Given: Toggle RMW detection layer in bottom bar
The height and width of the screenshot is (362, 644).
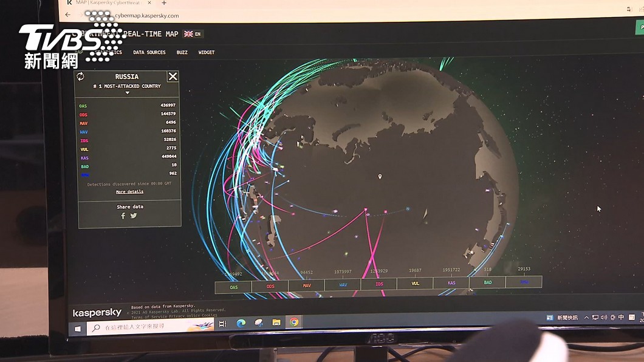Looking at the screenshot, I should coord(524,282).
